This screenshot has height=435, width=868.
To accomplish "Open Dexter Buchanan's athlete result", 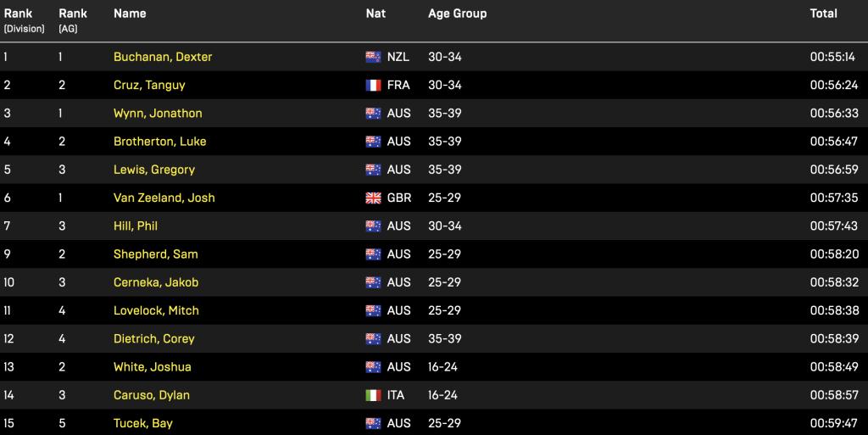I will point(163,57).
